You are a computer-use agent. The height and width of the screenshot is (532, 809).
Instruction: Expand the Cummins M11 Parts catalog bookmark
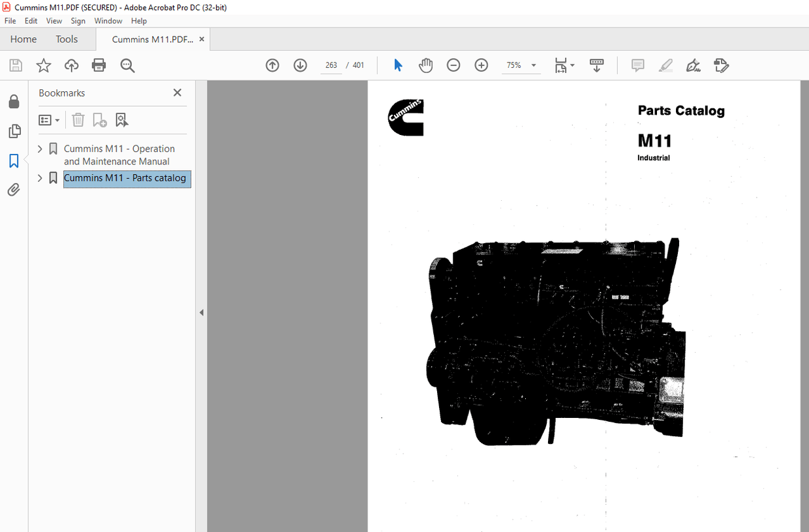click(39, 177)
